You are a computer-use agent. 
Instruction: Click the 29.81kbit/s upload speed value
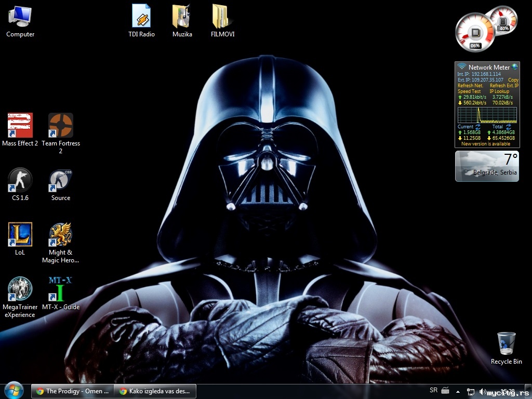coord(475,97)
